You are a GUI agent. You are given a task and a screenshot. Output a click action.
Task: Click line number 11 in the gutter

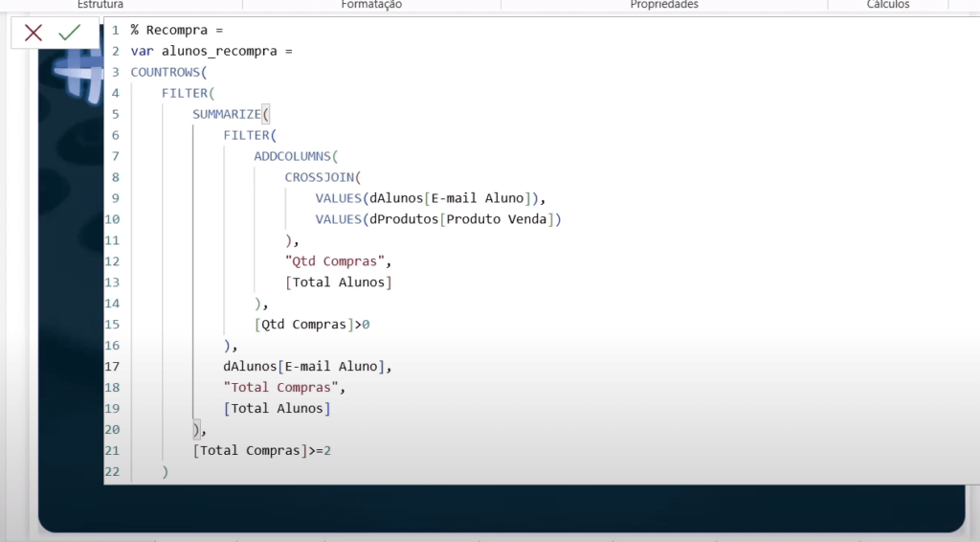(x=115, y=240)
